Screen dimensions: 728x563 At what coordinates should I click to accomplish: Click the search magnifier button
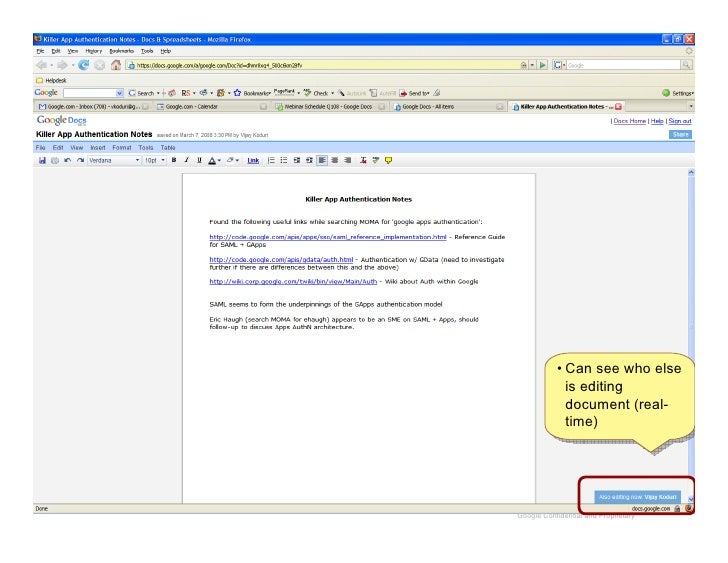[x=686, y=65]
